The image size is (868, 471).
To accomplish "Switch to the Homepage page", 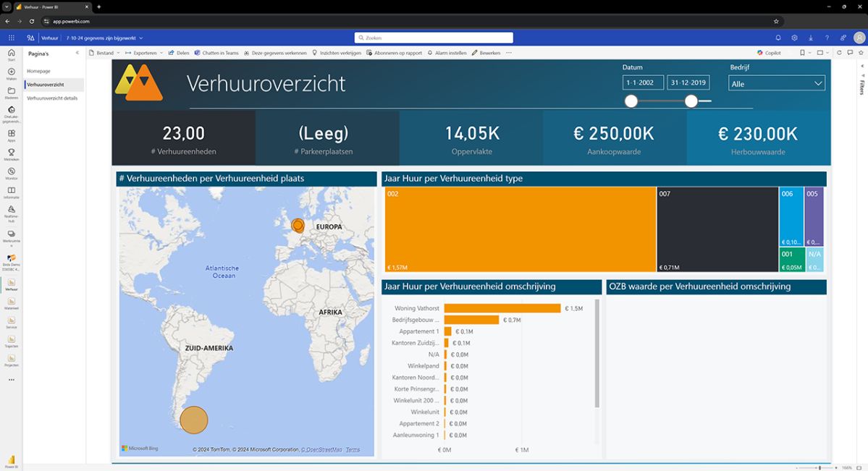I will click(38, 71).
